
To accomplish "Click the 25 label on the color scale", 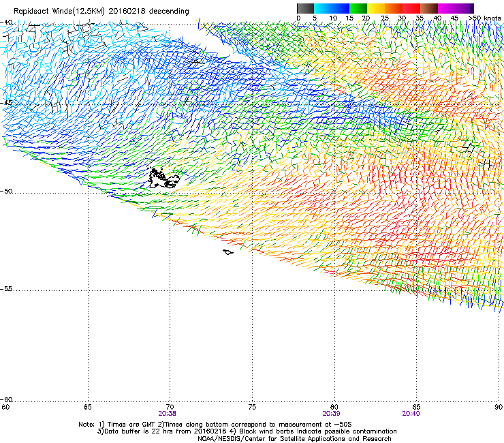I will pyautogui.click(x=385, y=18).
